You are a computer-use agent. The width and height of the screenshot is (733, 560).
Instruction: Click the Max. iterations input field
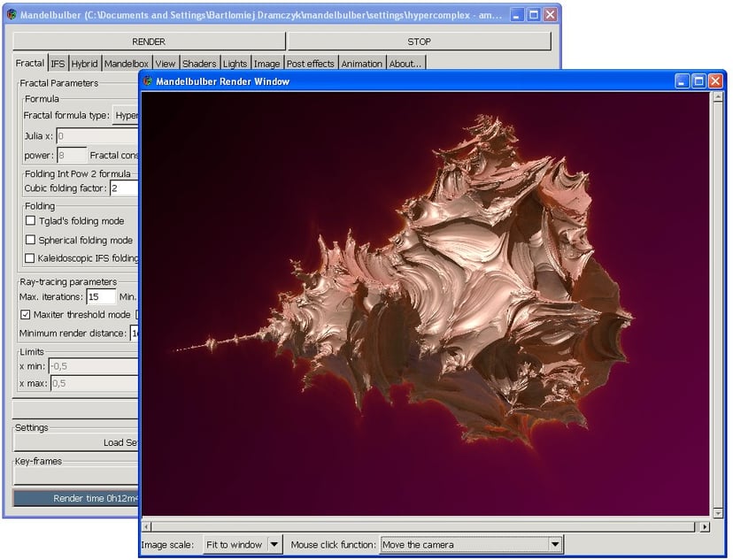tap(100, 296)
